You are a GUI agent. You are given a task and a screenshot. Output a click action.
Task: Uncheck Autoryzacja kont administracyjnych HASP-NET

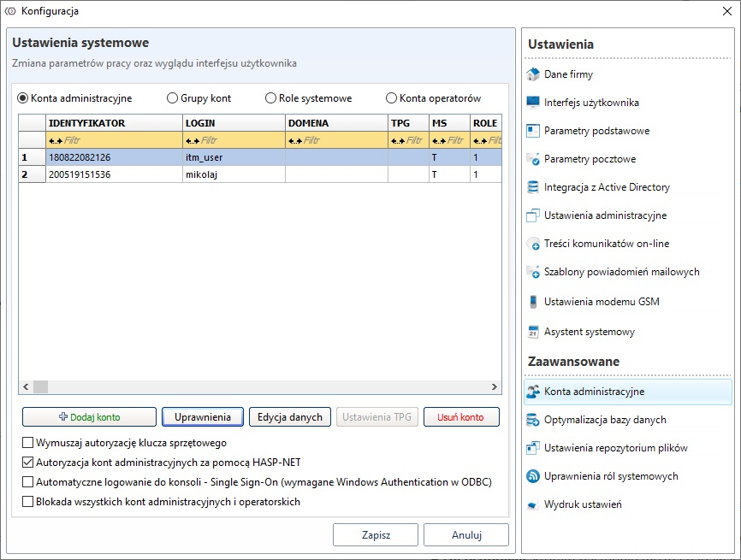click(x=28, y=463)
